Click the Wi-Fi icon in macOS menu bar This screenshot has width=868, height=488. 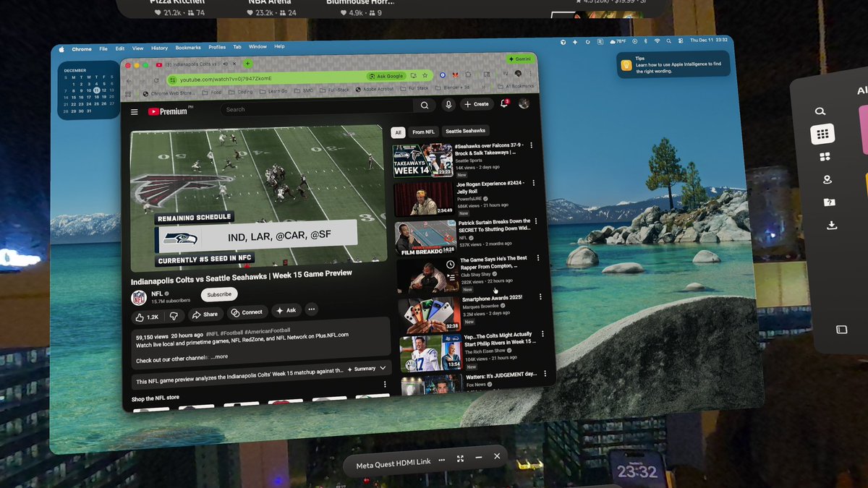pos(657,41)
